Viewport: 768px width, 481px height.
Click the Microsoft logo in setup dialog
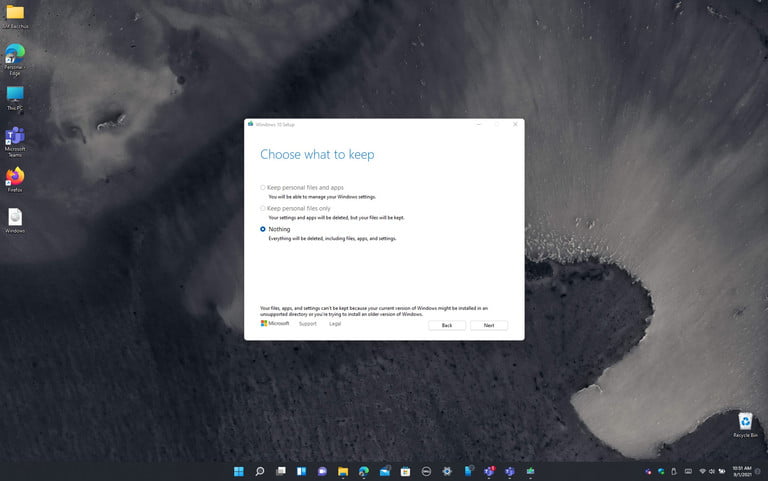point(275,323)
